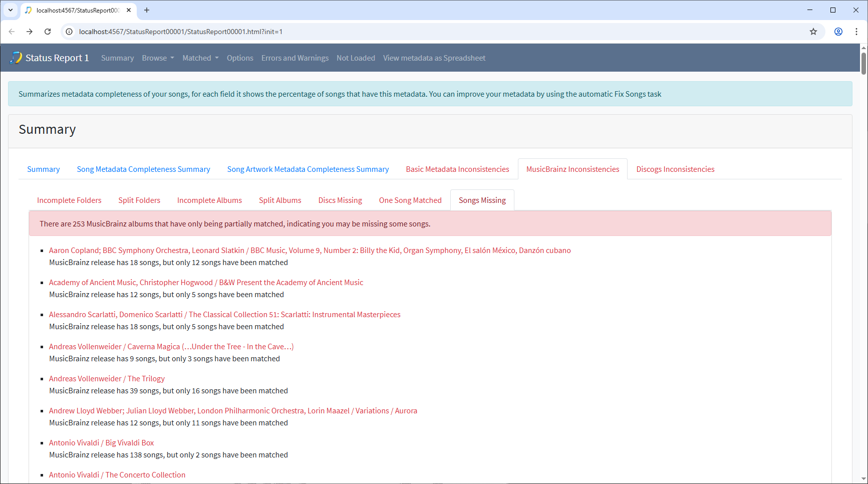The width and height of the screenshot is (868, 484).
Task: Expand the Browse dropdown menu
Action: [158, 58]
